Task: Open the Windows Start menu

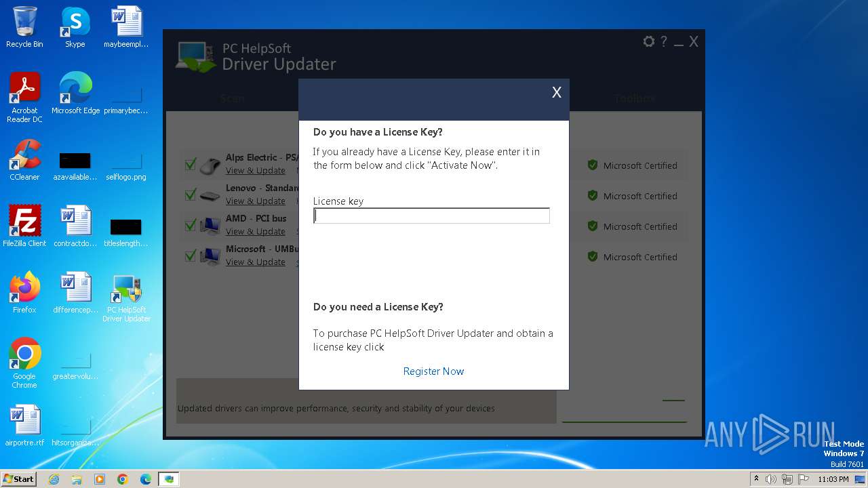Action: click(x=19, y=479)
